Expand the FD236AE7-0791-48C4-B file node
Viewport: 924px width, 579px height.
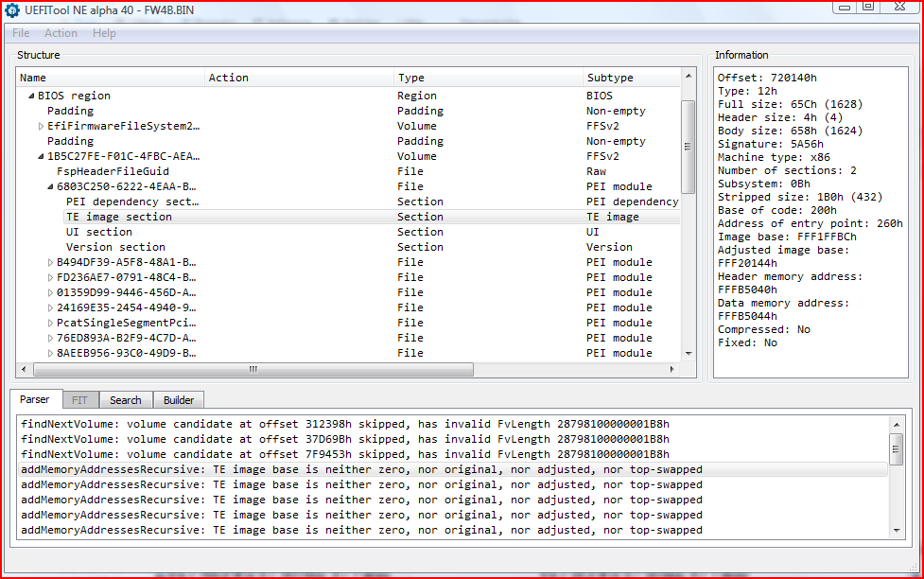(50, 278)
